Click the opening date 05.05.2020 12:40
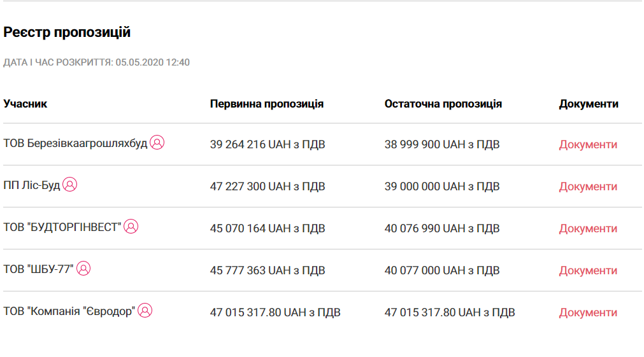Viewport: 644px width, 357px height. click(x=152, y=62)
